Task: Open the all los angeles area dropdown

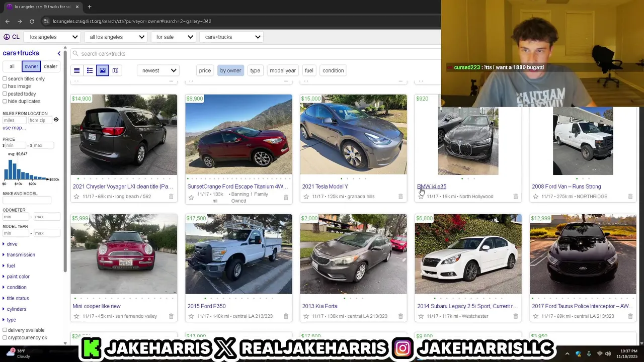Action: pos(115,37)
